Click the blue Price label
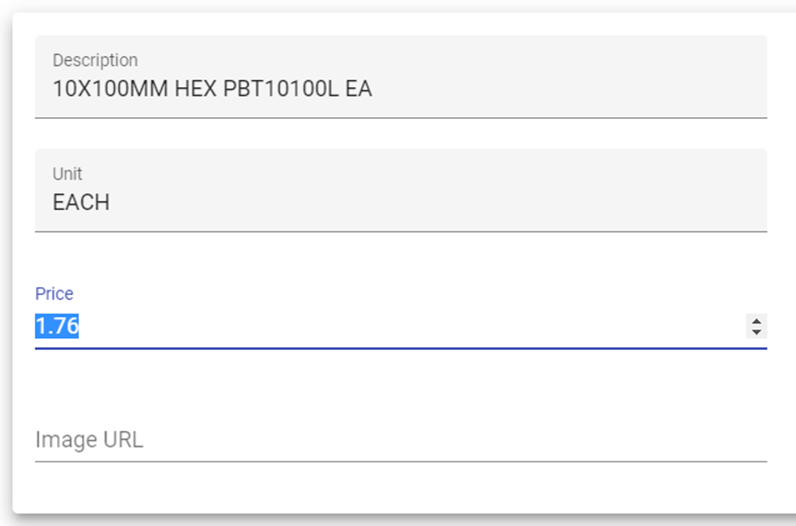The width and height of the screenshot is (796, 526). [x=54, y=294]
